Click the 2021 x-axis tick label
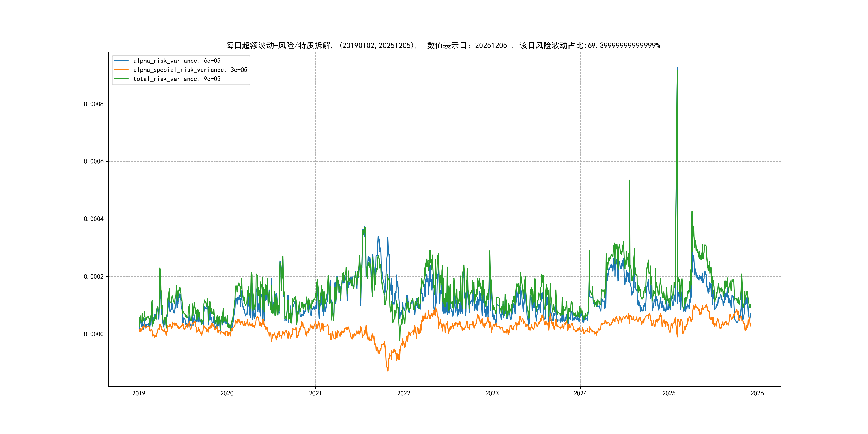 tap(315, 393)
